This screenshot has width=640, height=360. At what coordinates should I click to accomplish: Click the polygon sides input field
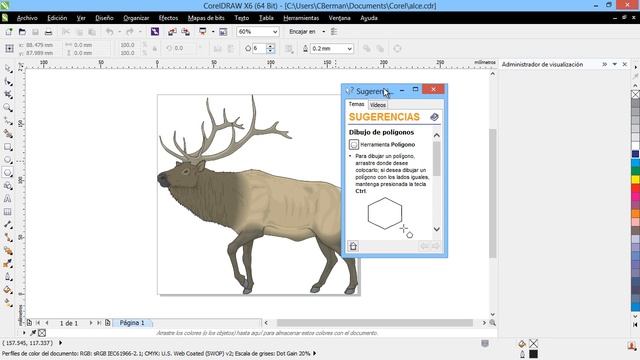259,49
